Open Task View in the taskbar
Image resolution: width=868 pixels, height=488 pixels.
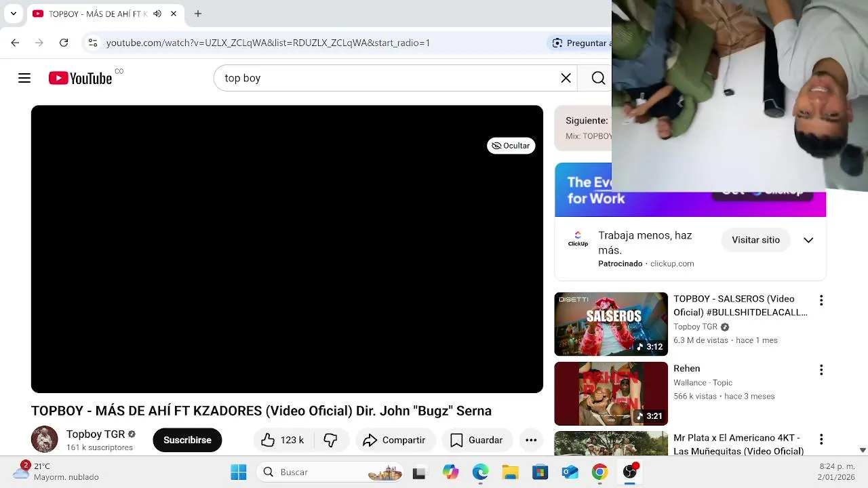tap(419, 472)
